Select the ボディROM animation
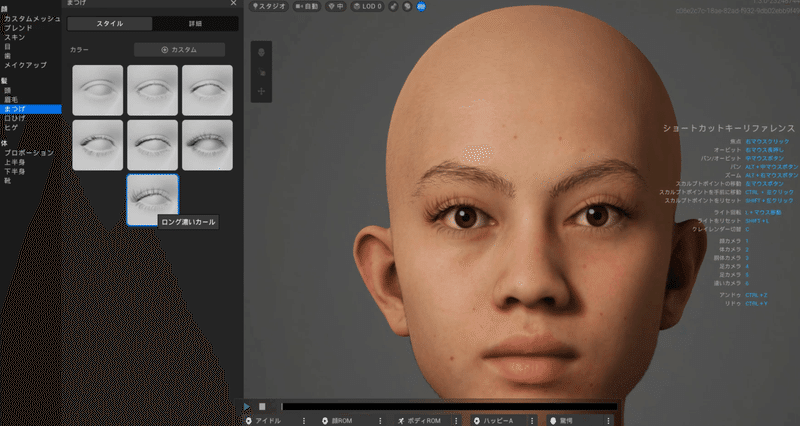The width and height of the screenshot is (800, 426). 423,421
